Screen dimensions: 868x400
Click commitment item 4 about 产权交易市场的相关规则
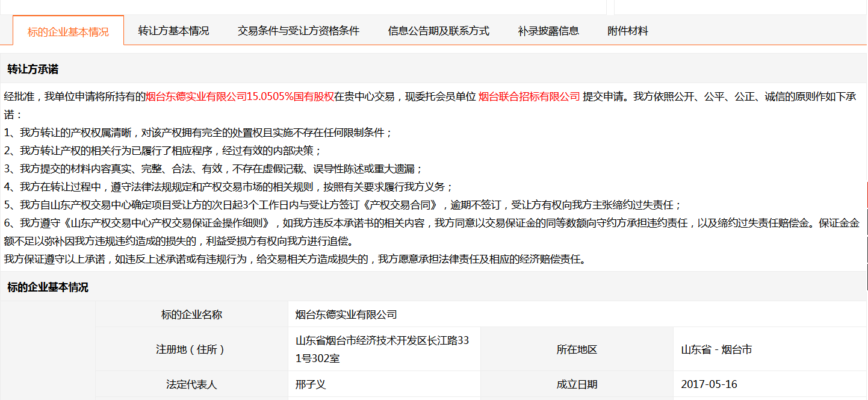(x=229, y=187)
